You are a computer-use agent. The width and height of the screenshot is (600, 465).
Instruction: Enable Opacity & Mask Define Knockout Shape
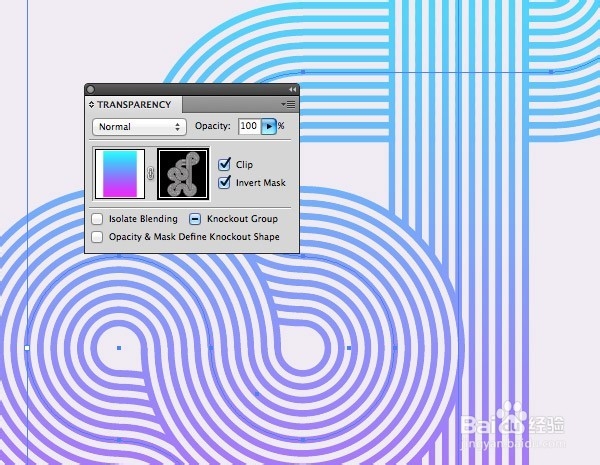tap(97, 237)
